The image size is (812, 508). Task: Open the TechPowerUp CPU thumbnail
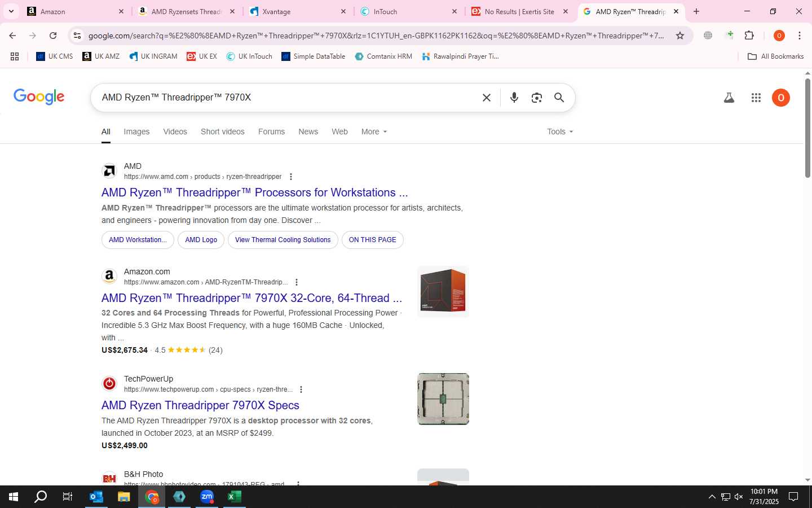443,399
